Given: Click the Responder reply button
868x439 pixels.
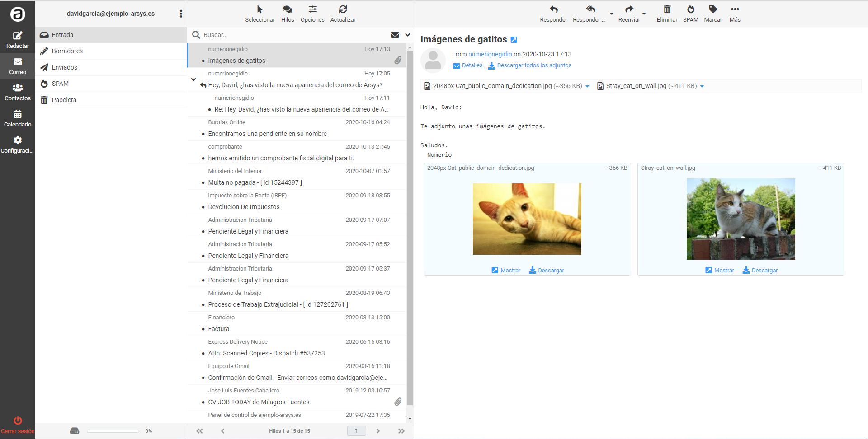Looking at the screenshot, I should 553,14.
